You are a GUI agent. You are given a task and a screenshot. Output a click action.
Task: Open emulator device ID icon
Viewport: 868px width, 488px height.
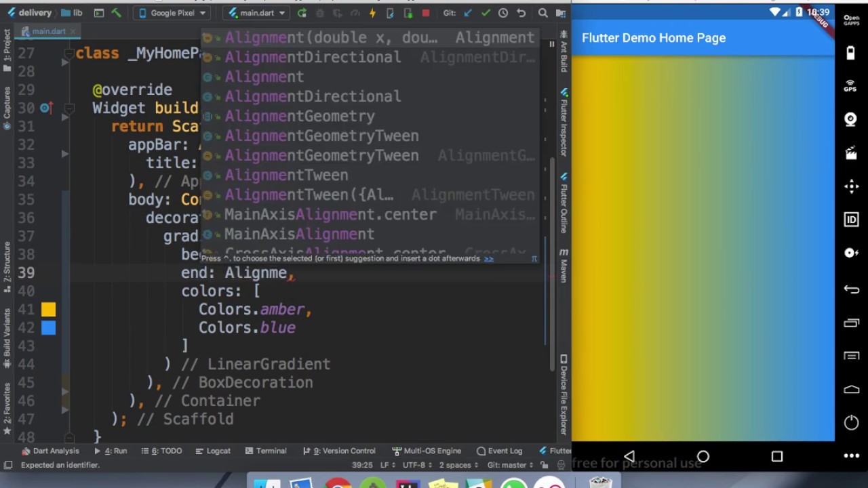coord(851,220)
